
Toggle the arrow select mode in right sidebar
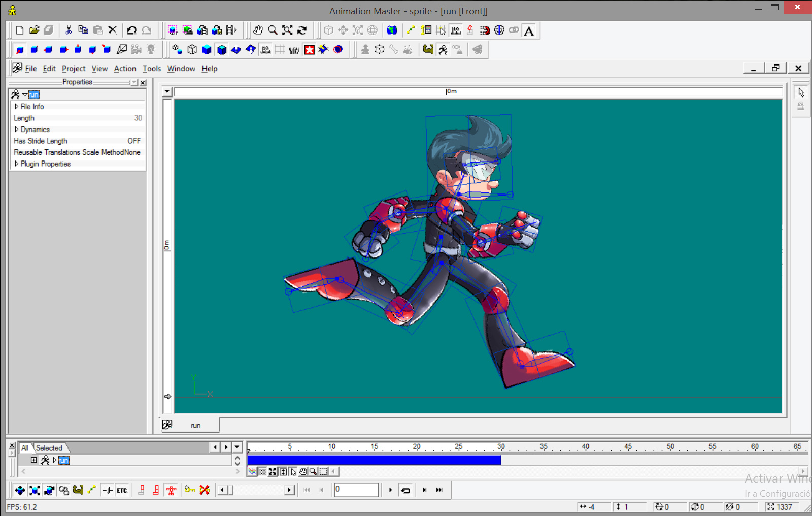(801, 92)
